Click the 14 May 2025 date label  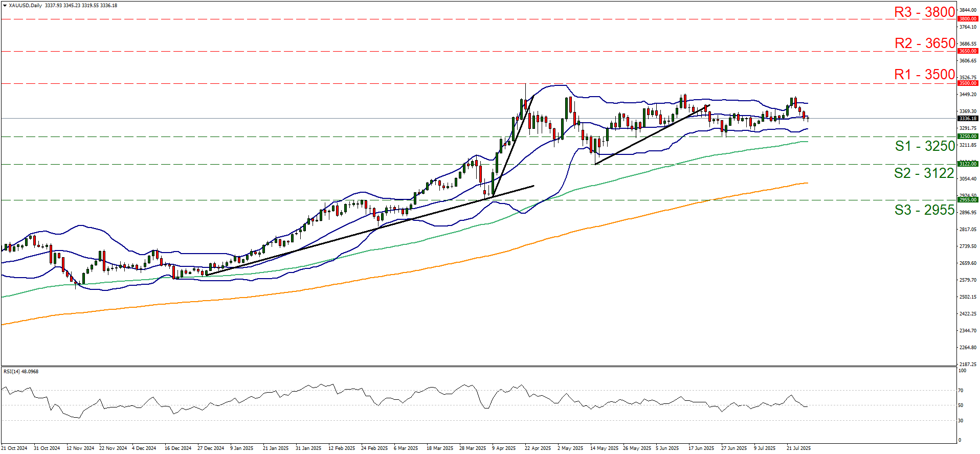pos(604,448)
